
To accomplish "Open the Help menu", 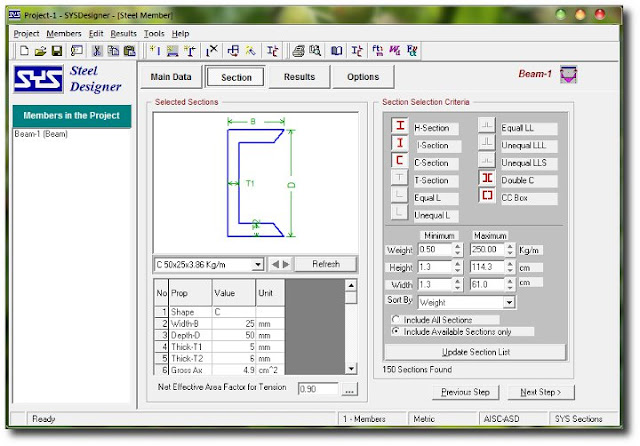I will [180, 34].
